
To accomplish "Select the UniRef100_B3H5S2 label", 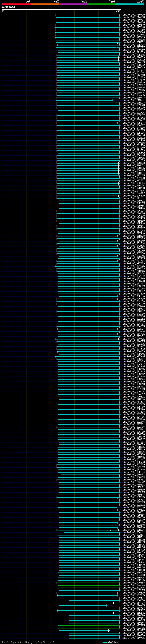I will tap(134, 42).
